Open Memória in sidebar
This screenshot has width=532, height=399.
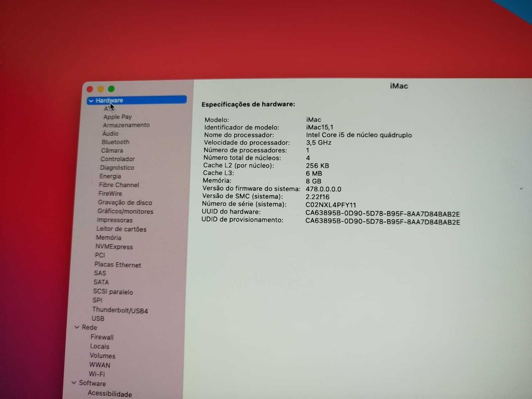[x=108, y=238]
